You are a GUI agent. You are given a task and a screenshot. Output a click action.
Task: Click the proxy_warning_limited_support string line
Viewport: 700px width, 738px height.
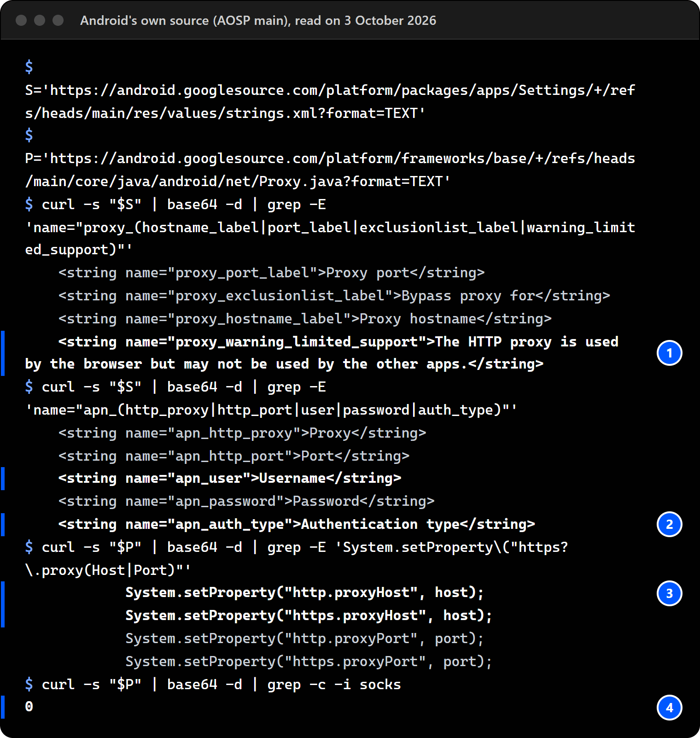click(322, 353)
